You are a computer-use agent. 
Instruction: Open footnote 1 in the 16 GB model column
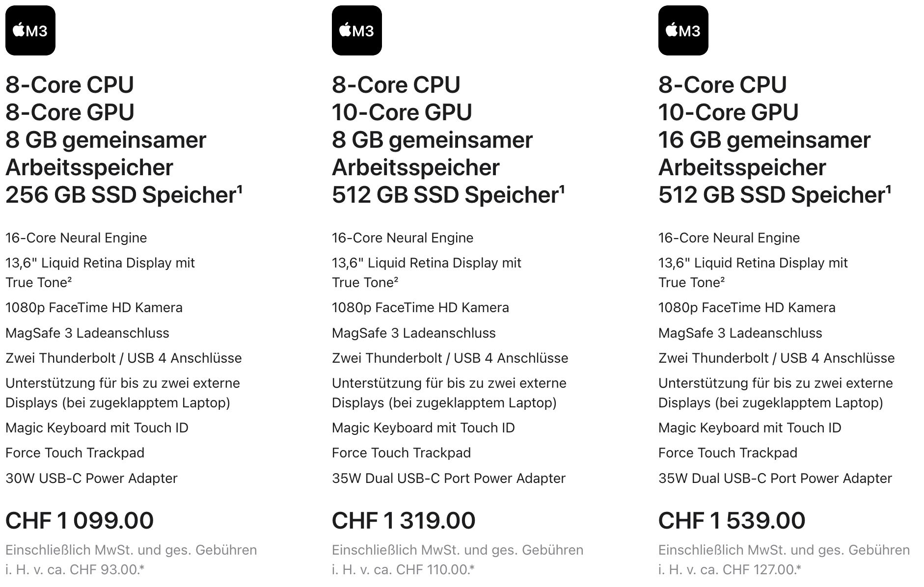point(889,188)
